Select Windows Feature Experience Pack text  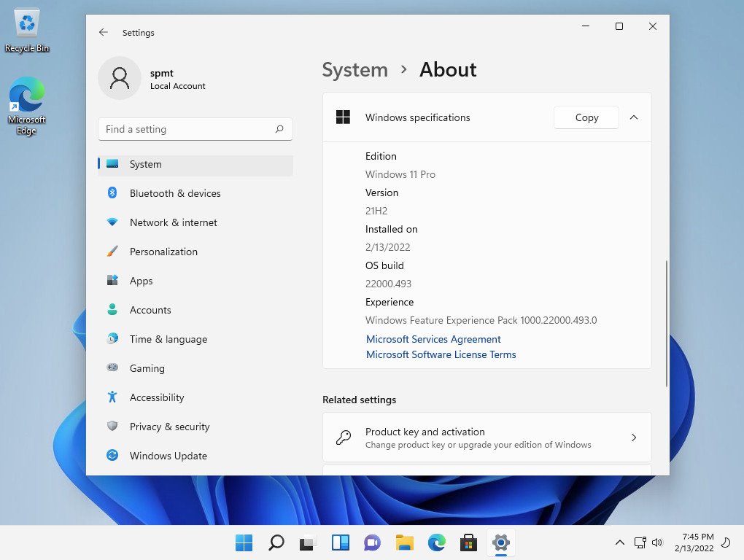[x=481, y=321]
